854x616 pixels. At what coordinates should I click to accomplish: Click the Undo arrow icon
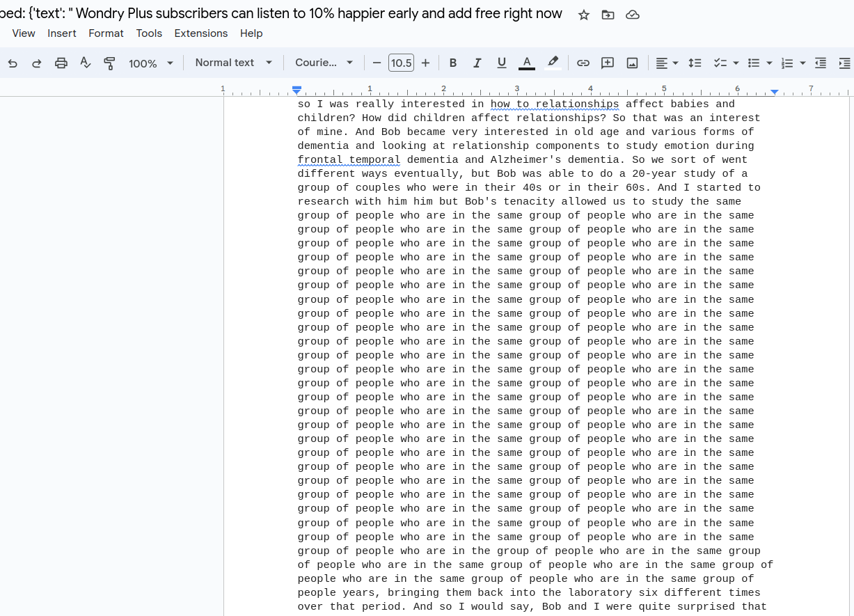click(13, 63)
